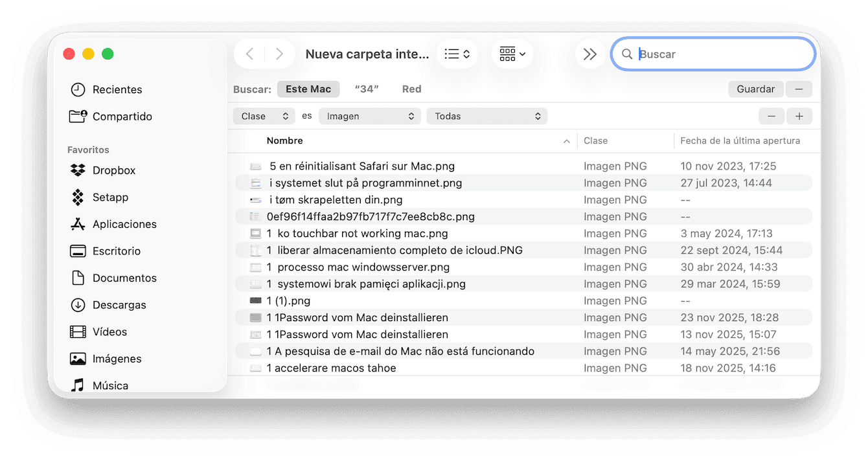Add a new search criterion with plus
Screen dimensions: 868x461
(x=799, y=116)
